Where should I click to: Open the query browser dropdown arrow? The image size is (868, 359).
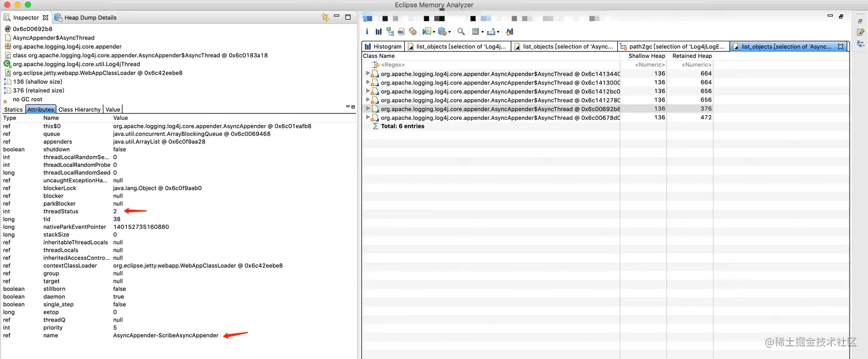point(449,32)
